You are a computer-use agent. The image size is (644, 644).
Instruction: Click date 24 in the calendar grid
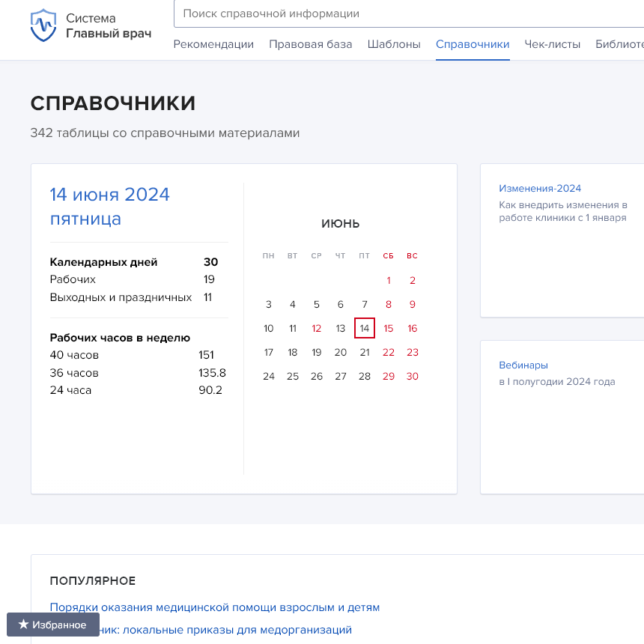pyautogui.click(x=269, y=376)
